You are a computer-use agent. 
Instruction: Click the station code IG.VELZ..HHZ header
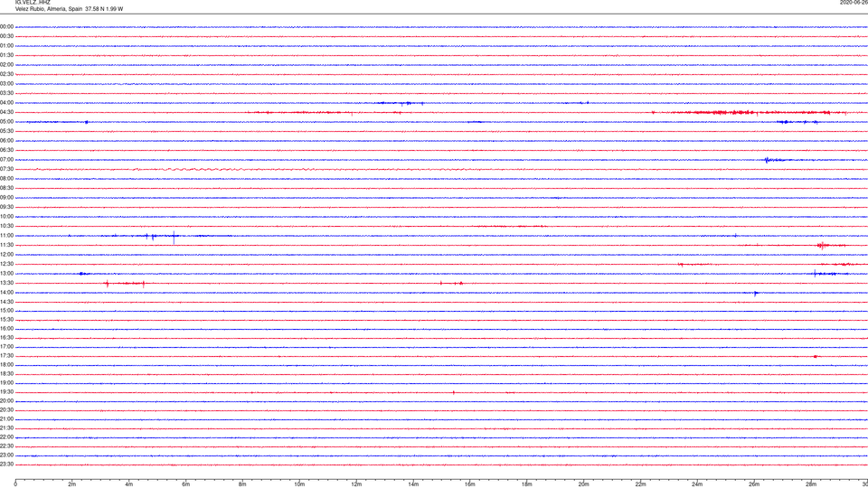click(x=33, y=2)
